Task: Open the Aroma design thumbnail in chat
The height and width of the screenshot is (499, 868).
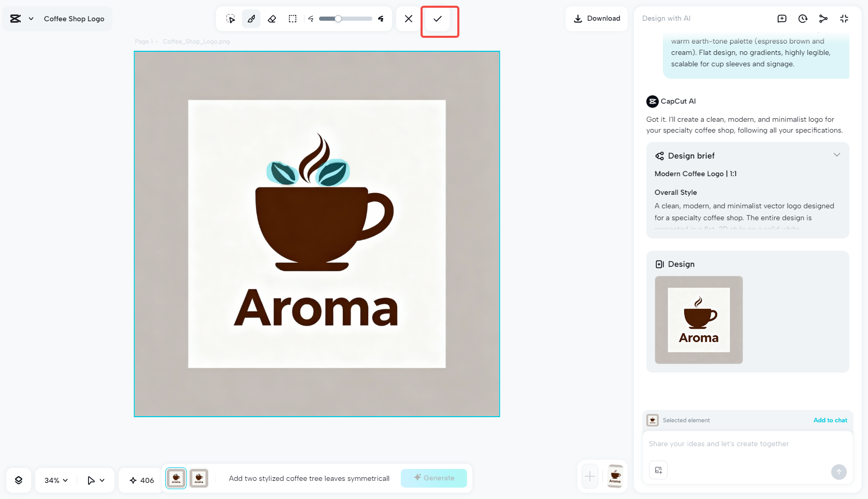Action: click(x=699, y=320)
